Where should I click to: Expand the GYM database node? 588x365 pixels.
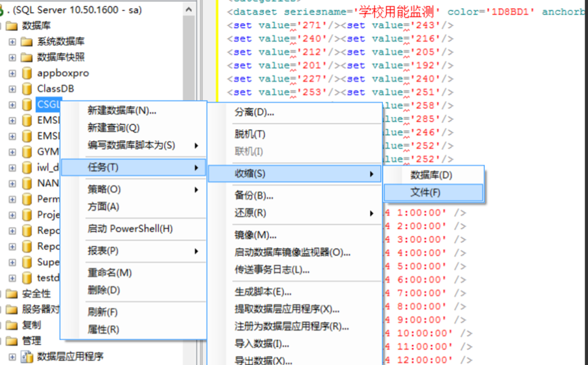click(x=12, y=151)
